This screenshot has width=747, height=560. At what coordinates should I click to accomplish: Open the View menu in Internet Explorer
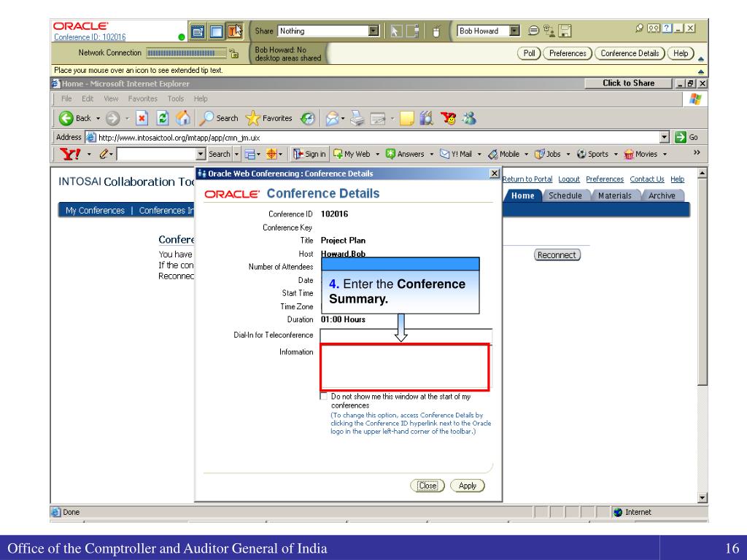tap(111, 98)
